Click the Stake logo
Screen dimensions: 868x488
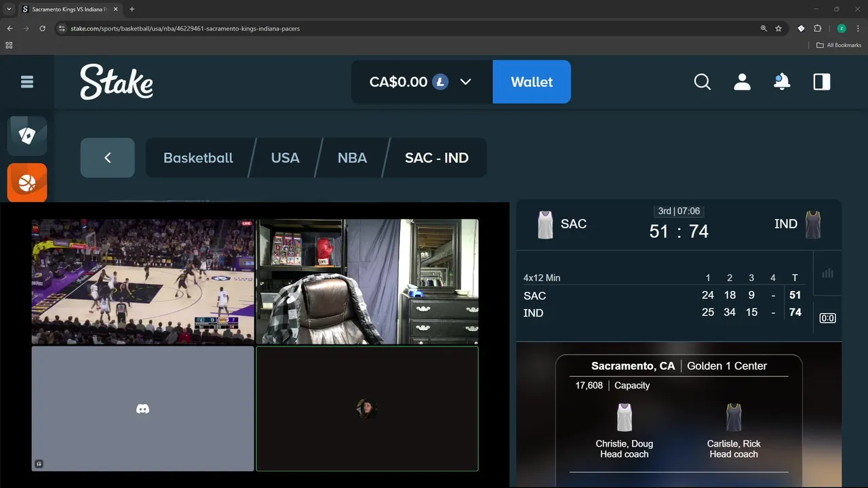point(117,82)
